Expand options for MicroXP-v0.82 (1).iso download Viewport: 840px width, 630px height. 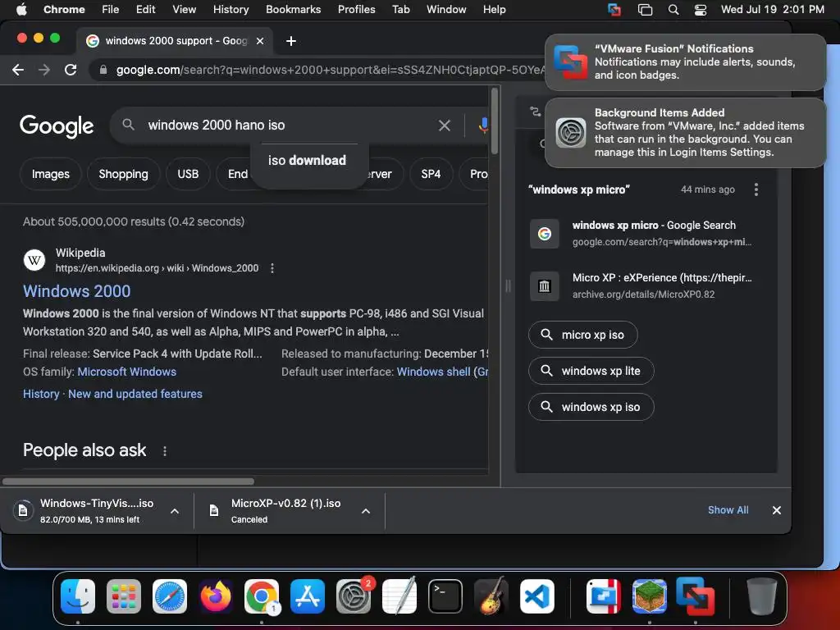tap(366, 511)
